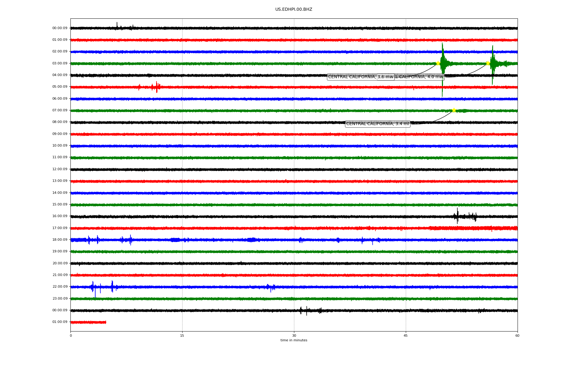Click the black spike burst on the 16:00:09 trace
The image size is (588, 368).
pos(458,216)
